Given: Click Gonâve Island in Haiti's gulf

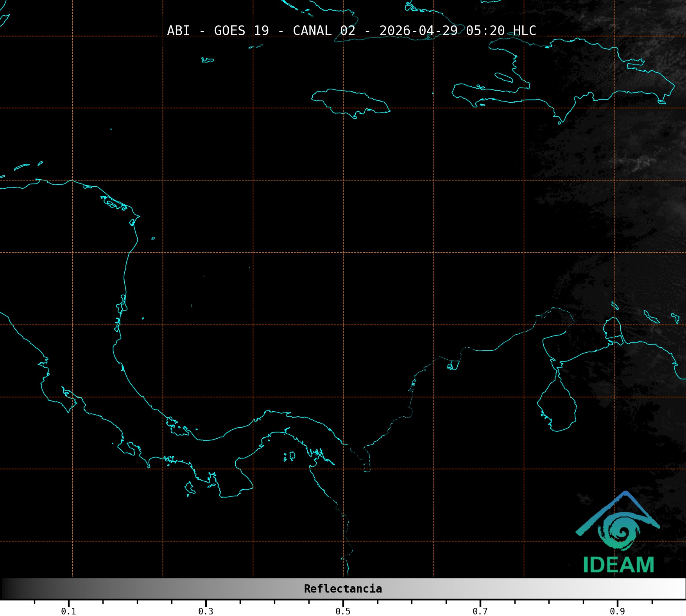Looking at the screenshot, I should 503,77.
